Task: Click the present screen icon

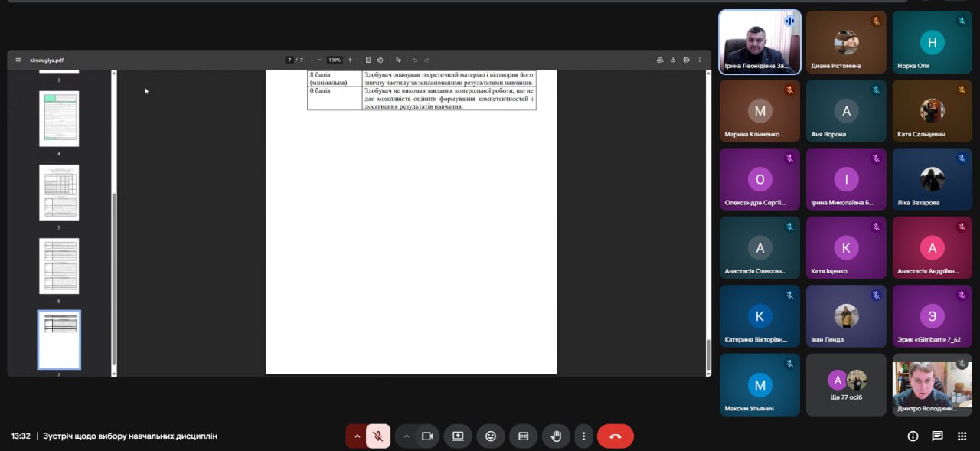Action: point(458,436)
